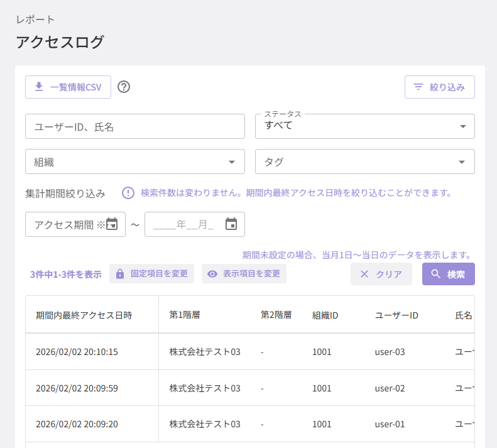This screenshot has width=497, height=448.
Task: Click 株式会社テスト03 in the user-02 row
Action: (x=205, y=388)
